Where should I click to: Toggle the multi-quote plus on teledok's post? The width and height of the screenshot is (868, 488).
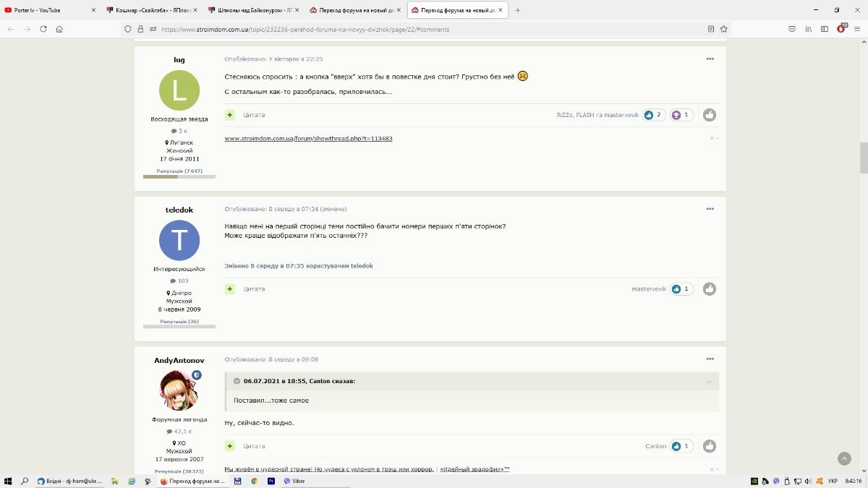(x=230, y=289)
